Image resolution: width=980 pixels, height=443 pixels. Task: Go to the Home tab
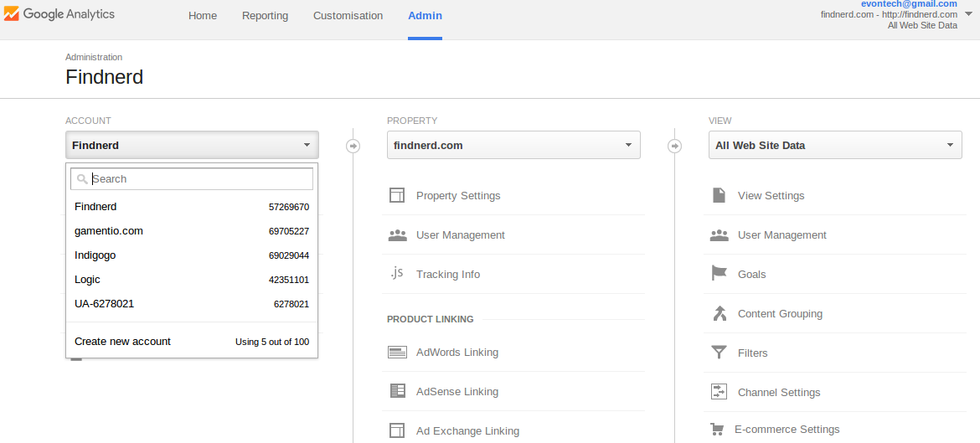[x=203, y=16]
